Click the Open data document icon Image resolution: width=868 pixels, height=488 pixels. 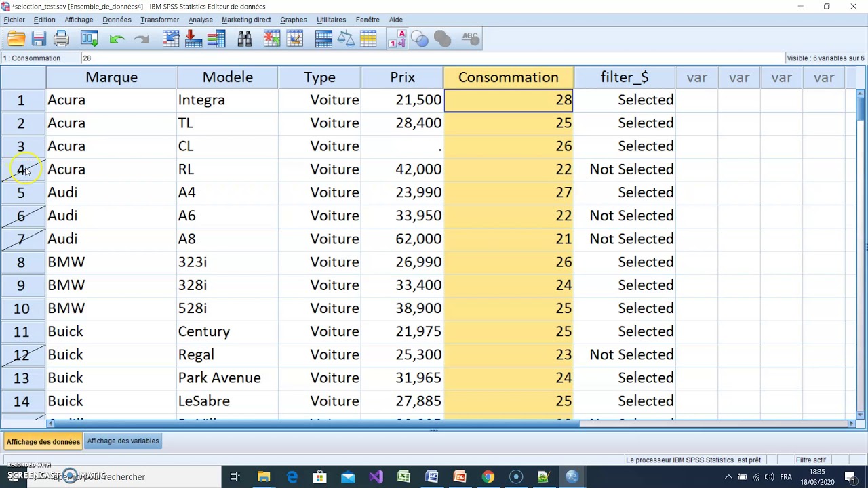click(16, 39)
